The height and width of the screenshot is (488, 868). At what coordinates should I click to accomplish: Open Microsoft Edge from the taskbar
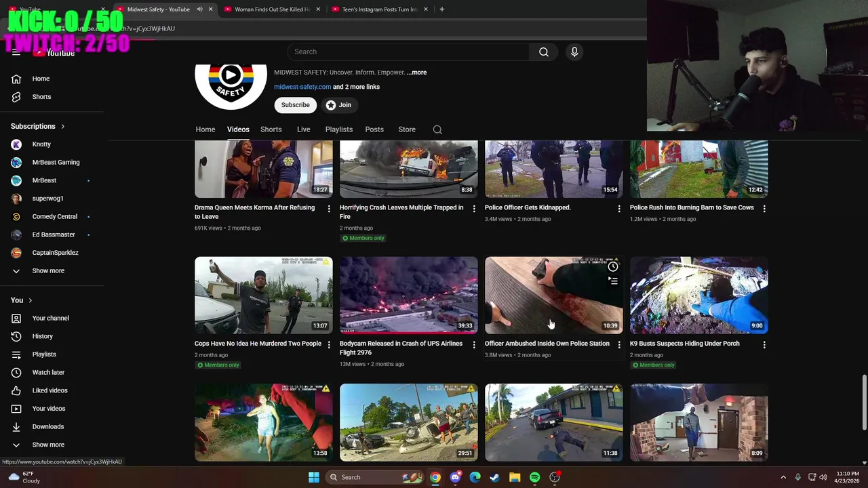(x=475, y=477)
